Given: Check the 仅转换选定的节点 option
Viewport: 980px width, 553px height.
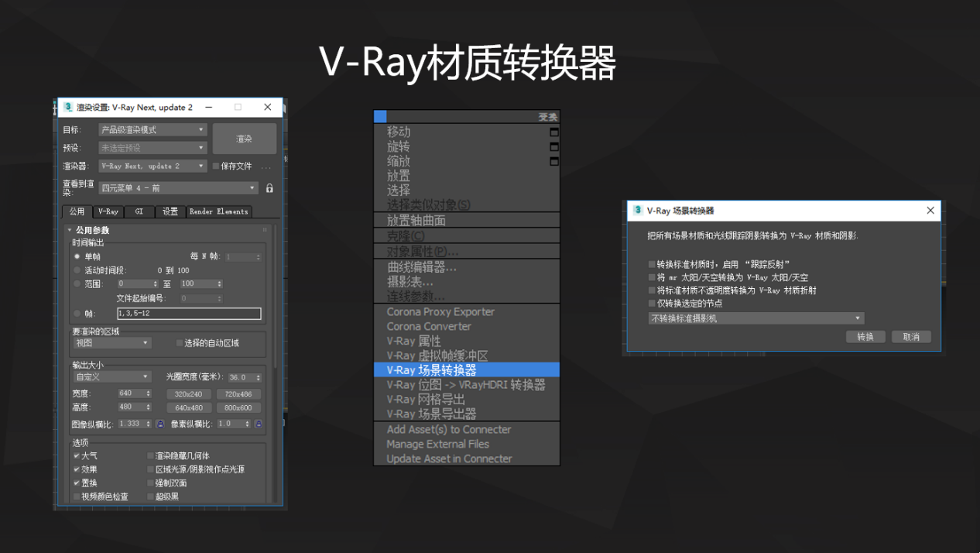Looking at the screenshot, I should (652, 304).
